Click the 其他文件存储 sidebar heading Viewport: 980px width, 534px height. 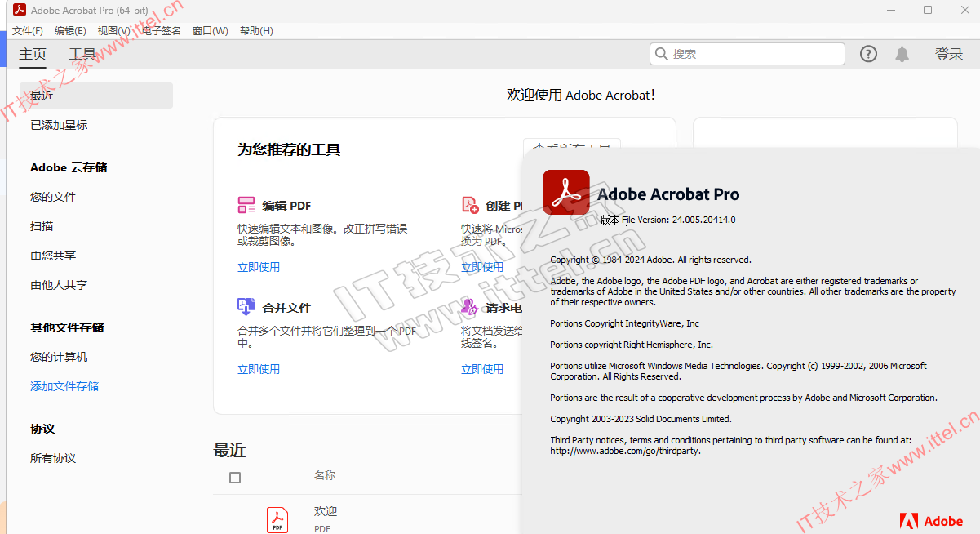[x=67, y=327]
